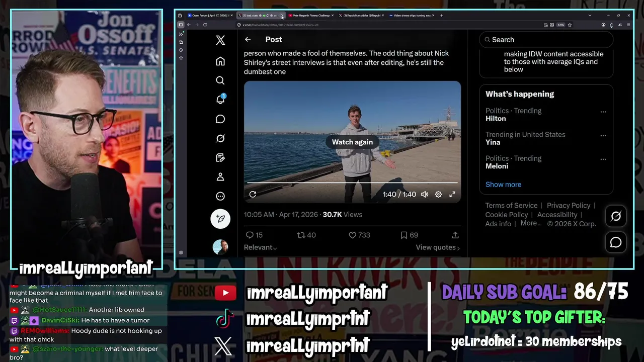This screenshot has width=644, height=362.
Task: Expand the More footer menu
Action: 531,223
